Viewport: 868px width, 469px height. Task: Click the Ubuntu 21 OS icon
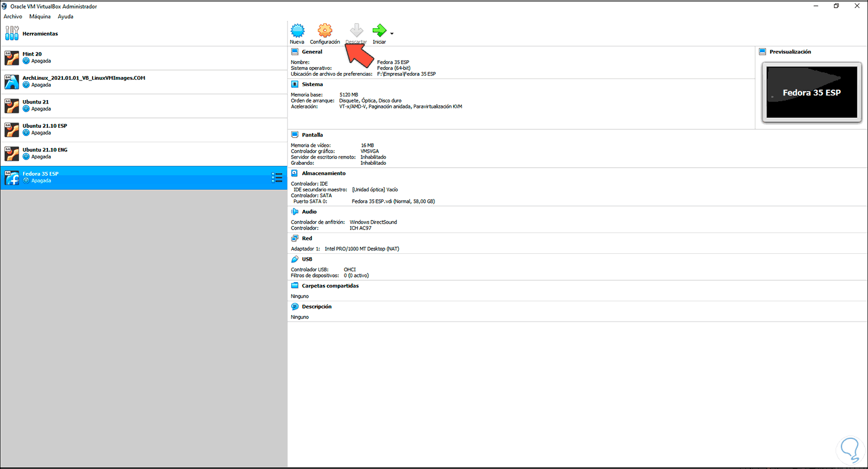coord(12,106)
